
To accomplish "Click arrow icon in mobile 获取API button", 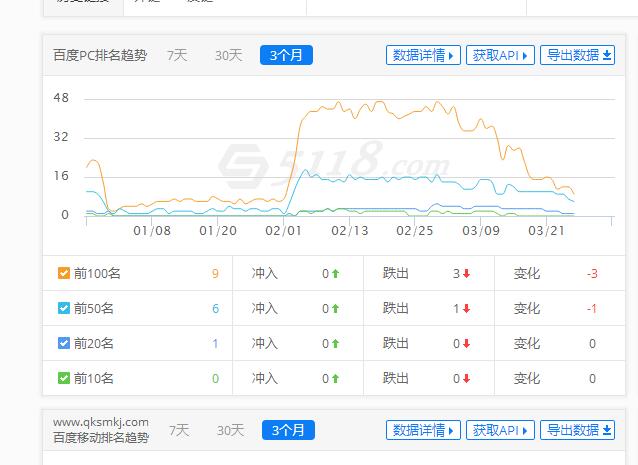I will (x=525, y=431).
